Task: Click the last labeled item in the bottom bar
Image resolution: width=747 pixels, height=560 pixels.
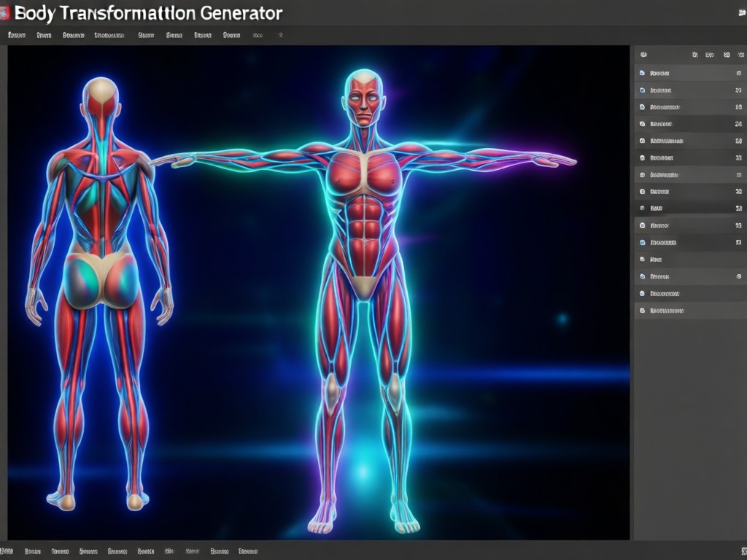Action: [x=248, y=551]
